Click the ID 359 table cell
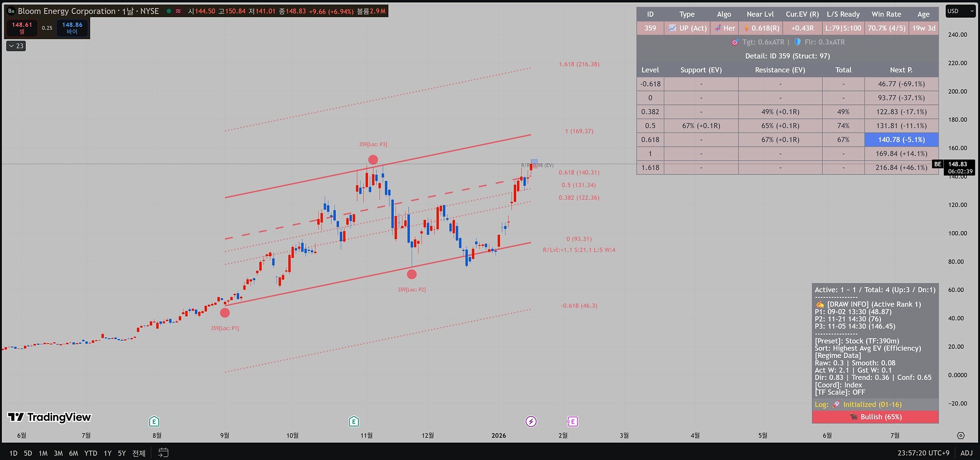Screen dimensions: 980x460 click(650, 28)
